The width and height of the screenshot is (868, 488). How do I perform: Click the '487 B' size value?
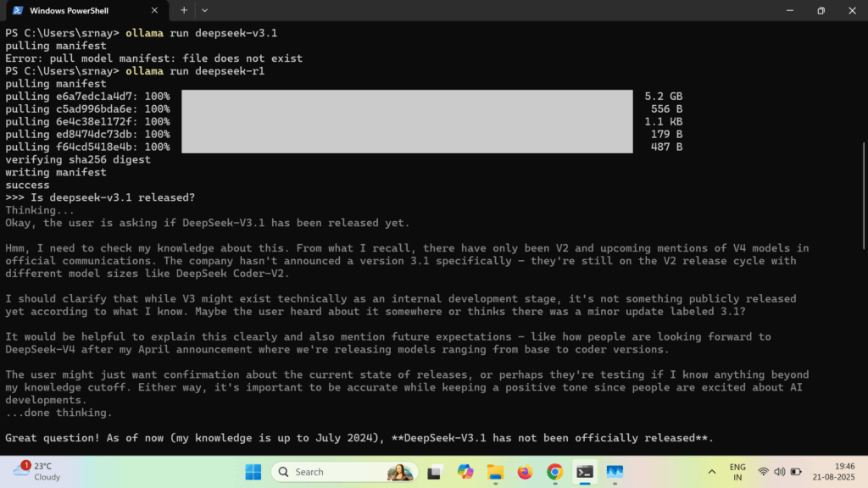click(666, 147)
